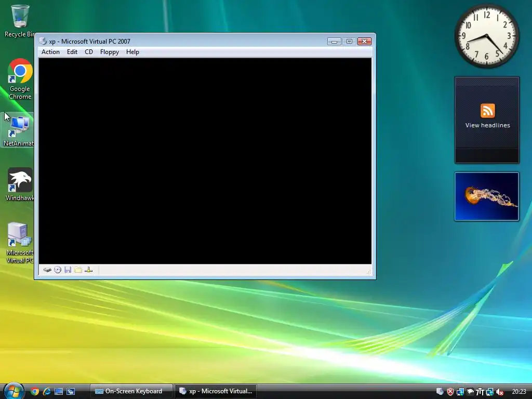Maximize the Virtual PC 2007 window
This screenshot has height=399, width=532.
click(x=349, y=42)
